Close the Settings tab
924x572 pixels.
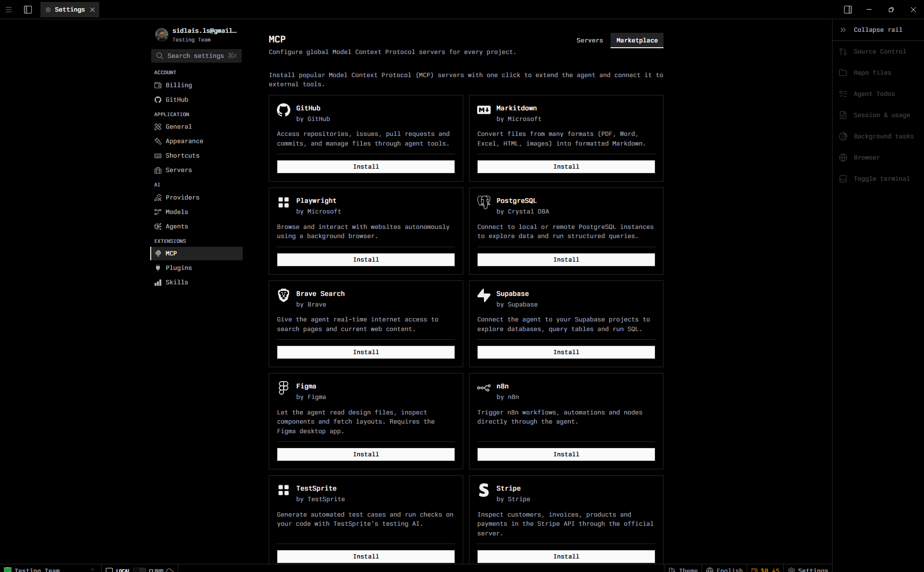point(92,10)
